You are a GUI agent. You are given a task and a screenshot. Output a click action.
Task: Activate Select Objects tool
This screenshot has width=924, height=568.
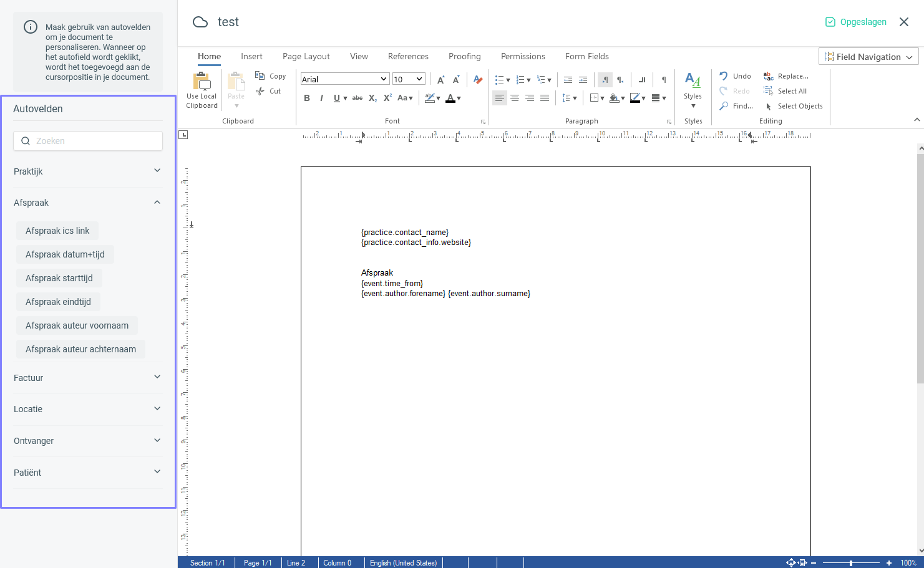tap(793, 106)
